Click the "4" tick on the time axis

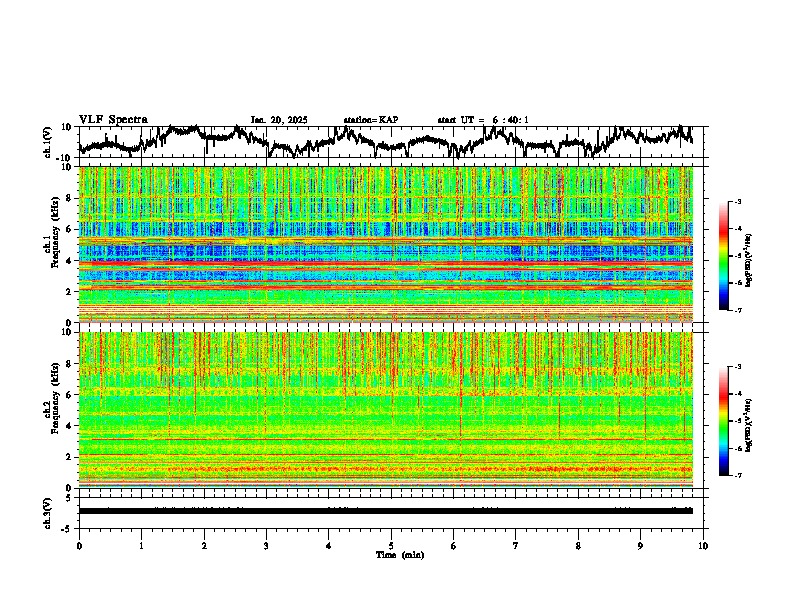329,546
